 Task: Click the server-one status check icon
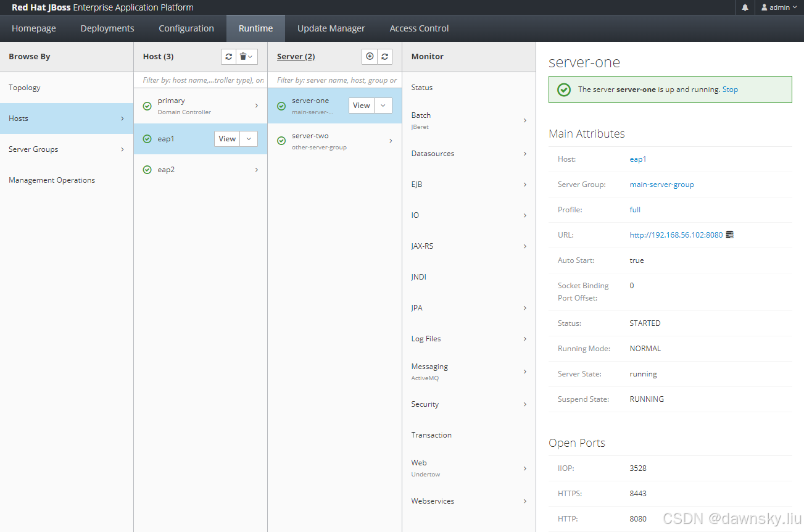tap(281, 106)
